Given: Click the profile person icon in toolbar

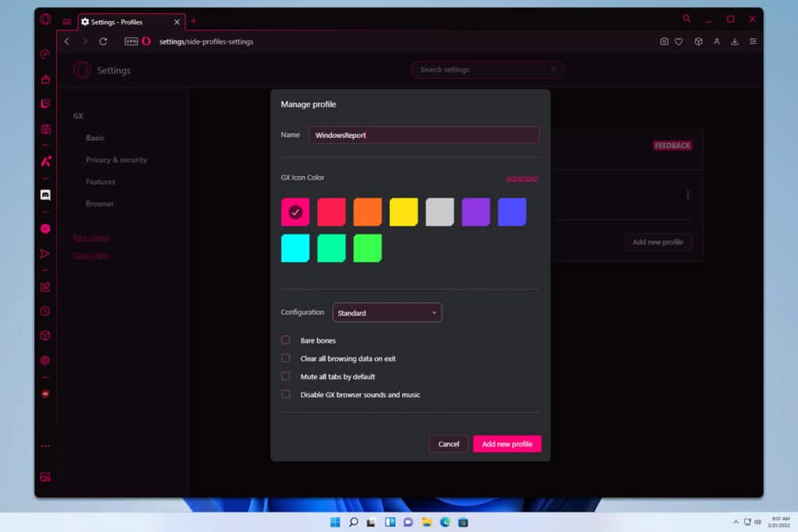Looking at the screenshot, I should [x=717, y=42].
